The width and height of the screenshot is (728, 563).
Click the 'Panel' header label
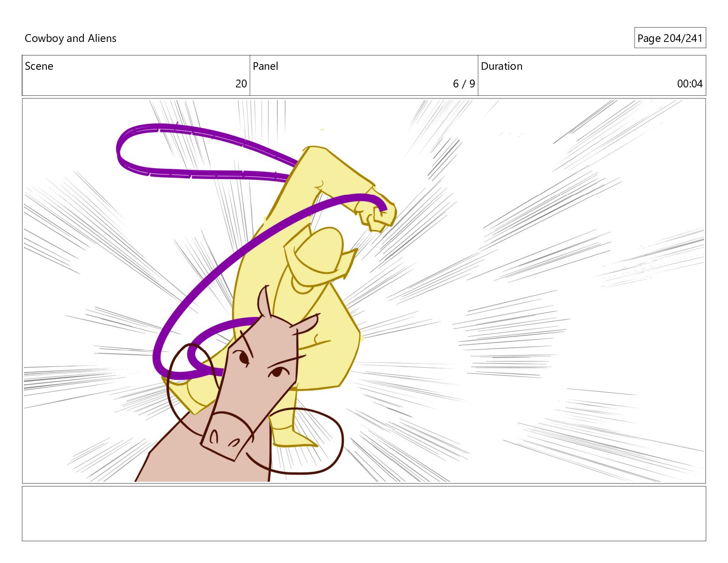[x=265, y=66]
